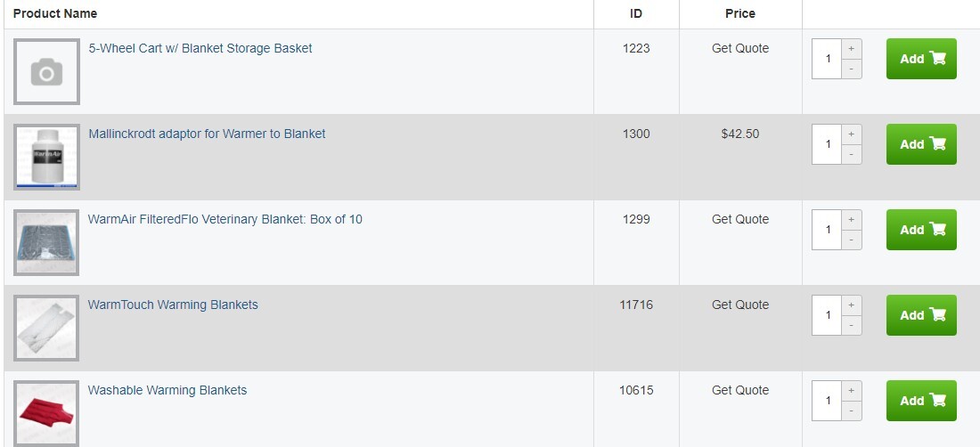Decrease quantity for WarmTouch Warming Blankets
Screen dimensions: 980x447
point(851,325)
